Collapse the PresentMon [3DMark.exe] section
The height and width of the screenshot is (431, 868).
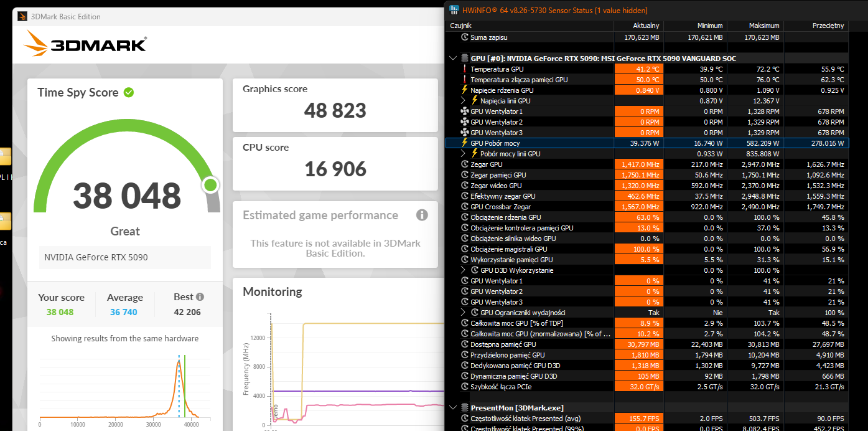(452, 408)
